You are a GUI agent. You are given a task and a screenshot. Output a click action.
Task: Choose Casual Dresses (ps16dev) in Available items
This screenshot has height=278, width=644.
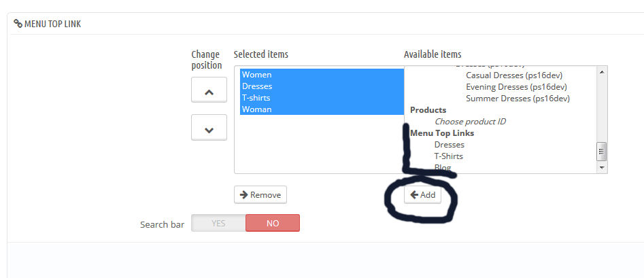pyautogui.click(x=513, y=75)
